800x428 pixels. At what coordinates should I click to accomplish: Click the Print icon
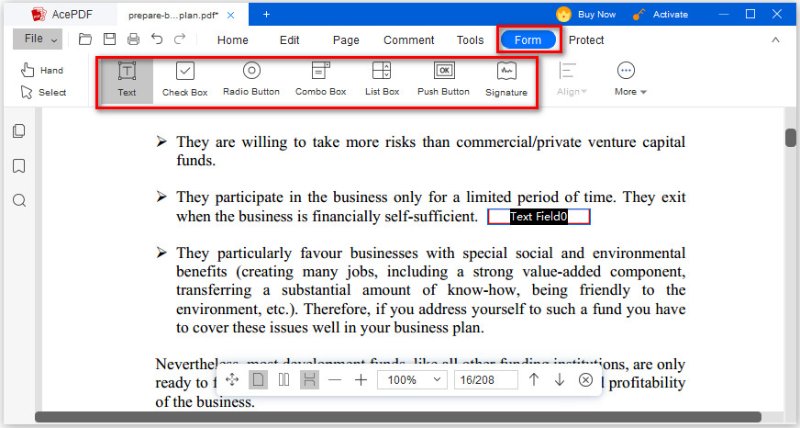[133, 39]
